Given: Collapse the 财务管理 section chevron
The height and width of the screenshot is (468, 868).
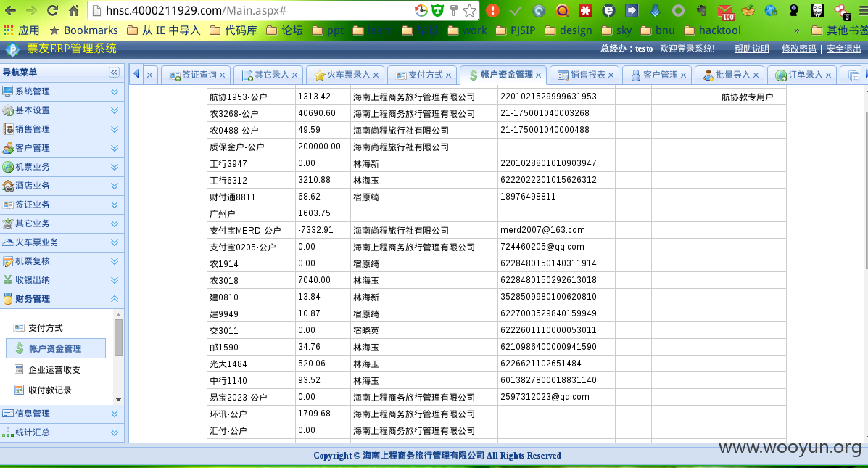Looking at the screenshot, I should (x=114, y=298).
